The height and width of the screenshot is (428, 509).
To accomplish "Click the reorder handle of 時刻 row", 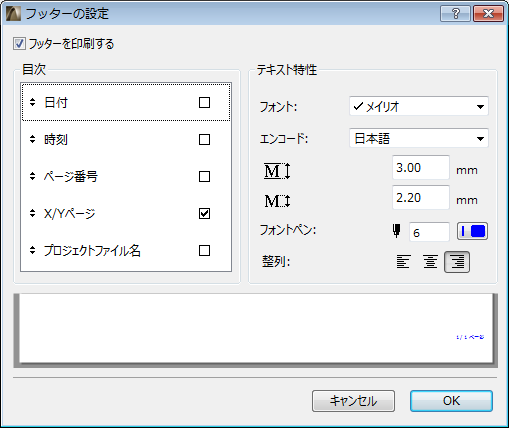I will click(32, 139).
